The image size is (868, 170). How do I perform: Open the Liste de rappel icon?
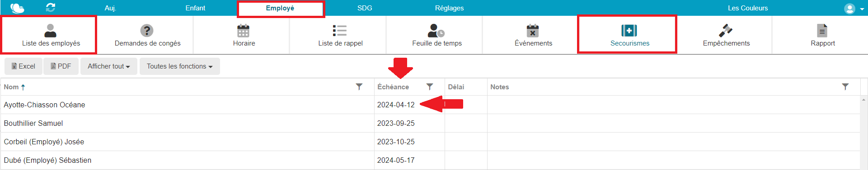(340, 31)
